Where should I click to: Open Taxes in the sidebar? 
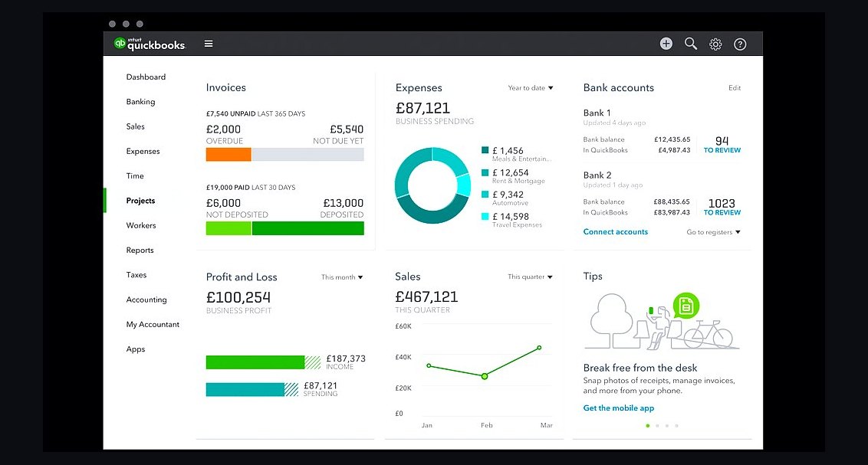tap(136, 275)
